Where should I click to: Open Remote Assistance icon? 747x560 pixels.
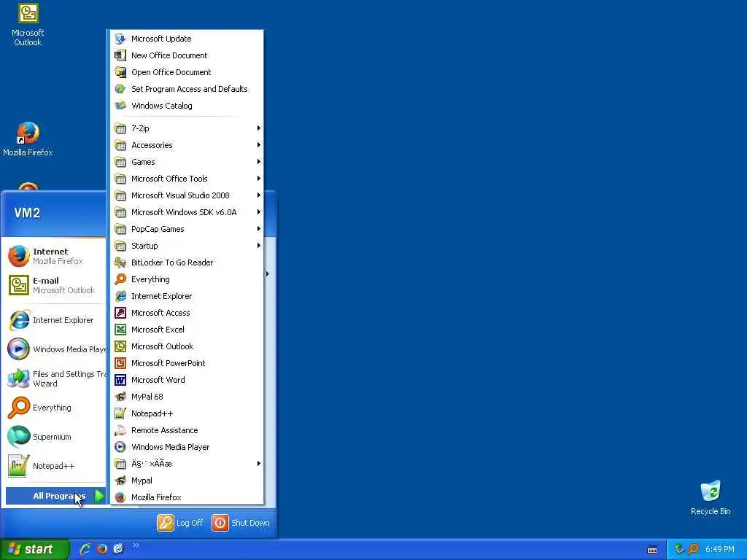120,430
